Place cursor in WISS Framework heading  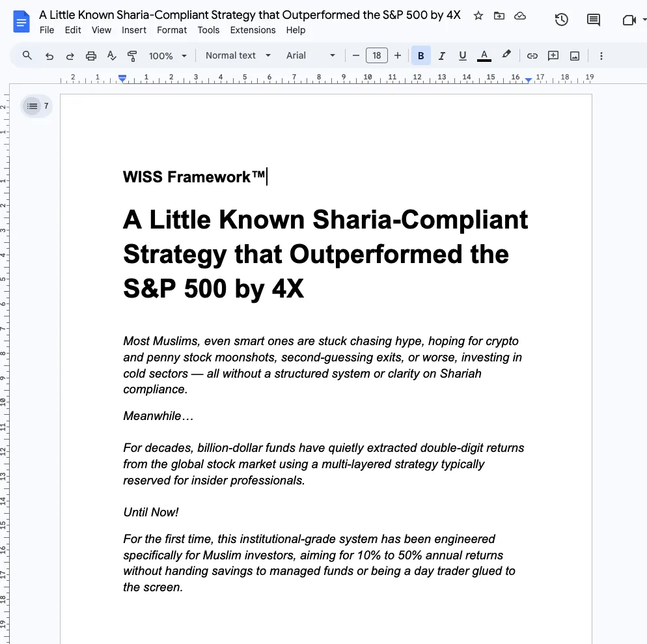[x=194, y=176]
